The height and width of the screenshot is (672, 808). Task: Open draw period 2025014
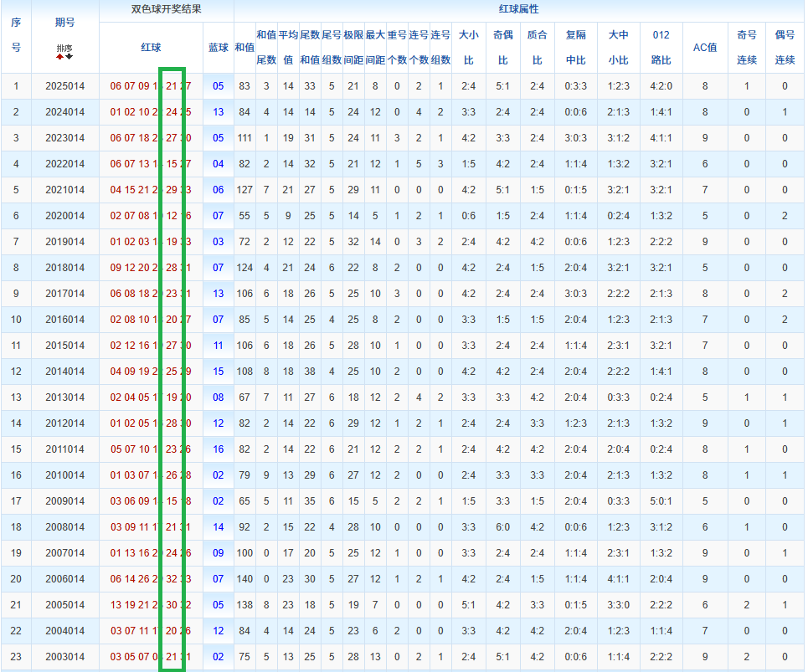click(x=64, y=86)
